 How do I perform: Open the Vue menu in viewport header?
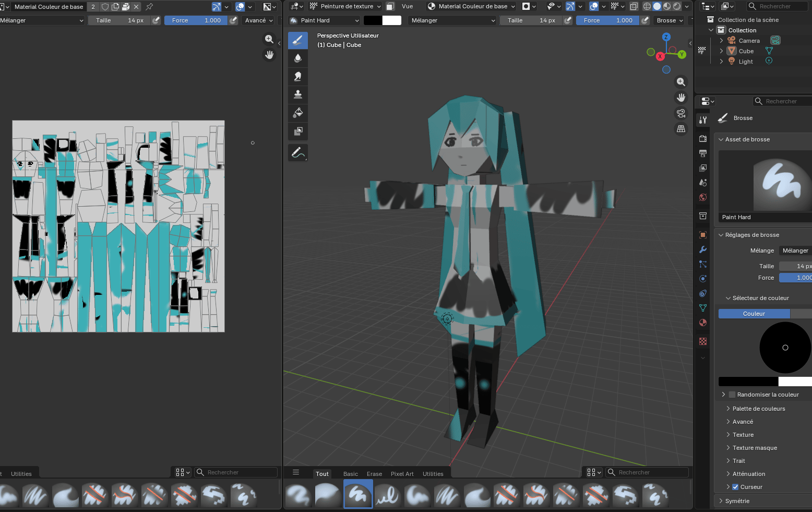coord(407,6)
